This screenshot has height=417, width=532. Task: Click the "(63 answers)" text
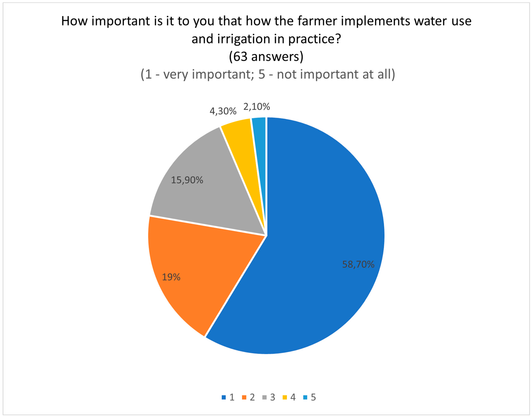[266, 57]
